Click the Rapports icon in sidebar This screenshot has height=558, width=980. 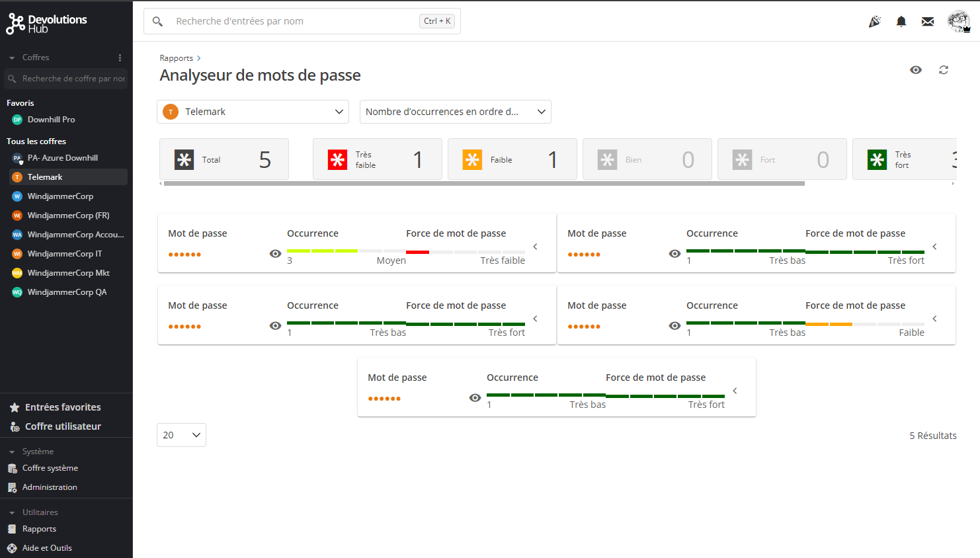click(x=12, y=529)
